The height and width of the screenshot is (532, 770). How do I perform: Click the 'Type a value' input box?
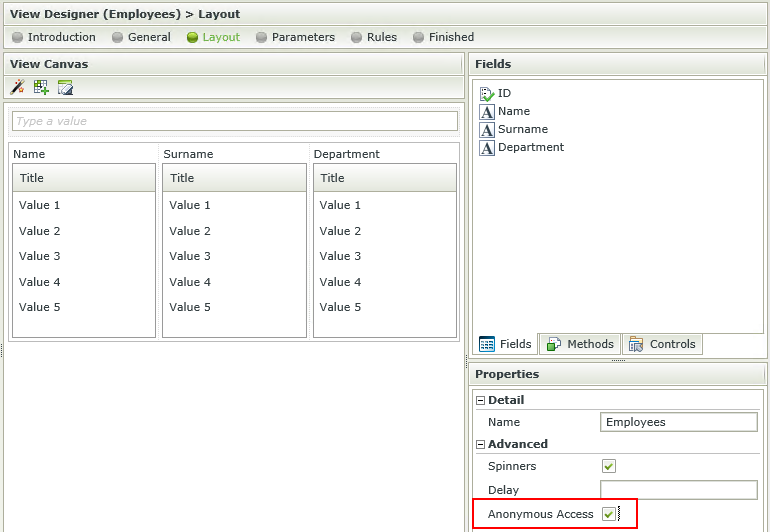(x=235, y=121)
